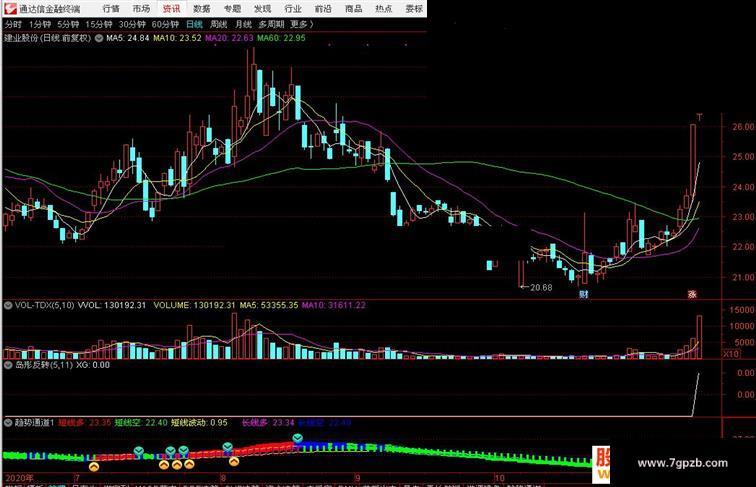
Task: Expand the 岛形反转 indicator dropdown
Action: [8, 365]
